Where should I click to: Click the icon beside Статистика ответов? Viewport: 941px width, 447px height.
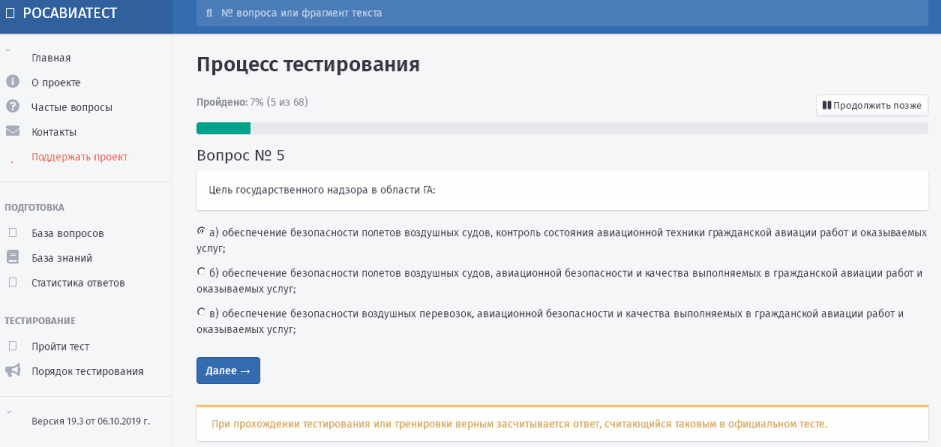pyautogui.click(x=13, y=283)
